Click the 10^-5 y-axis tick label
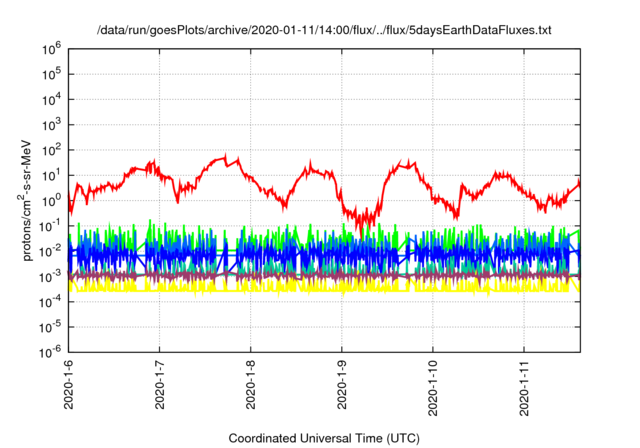640x448 pixels. (50, 327)
